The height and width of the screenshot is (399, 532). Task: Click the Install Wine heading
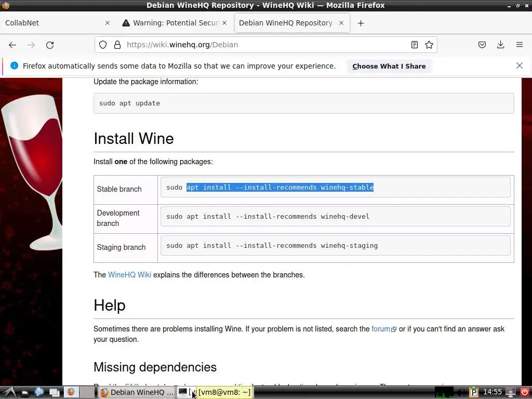click(x=134, y=138)
